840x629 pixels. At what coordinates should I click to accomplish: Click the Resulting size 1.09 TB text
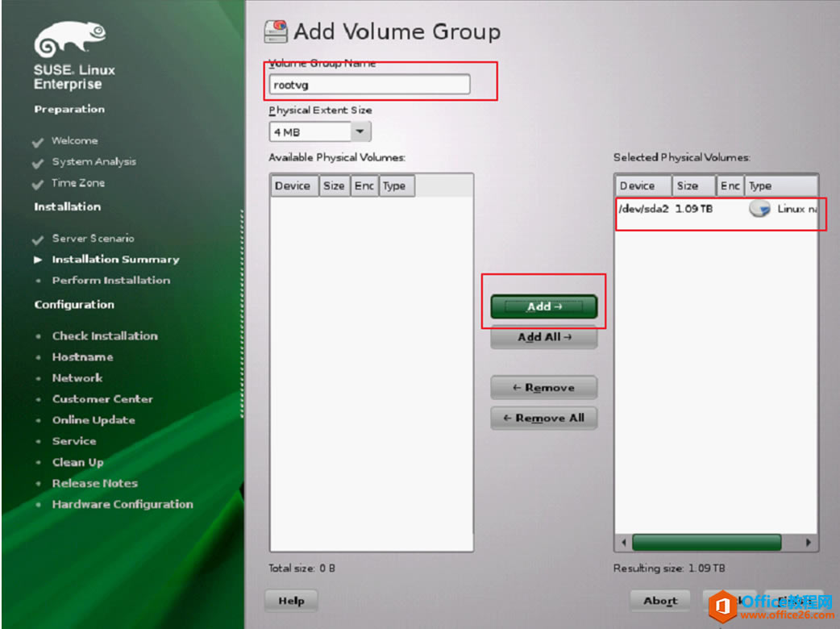point(669,568)
